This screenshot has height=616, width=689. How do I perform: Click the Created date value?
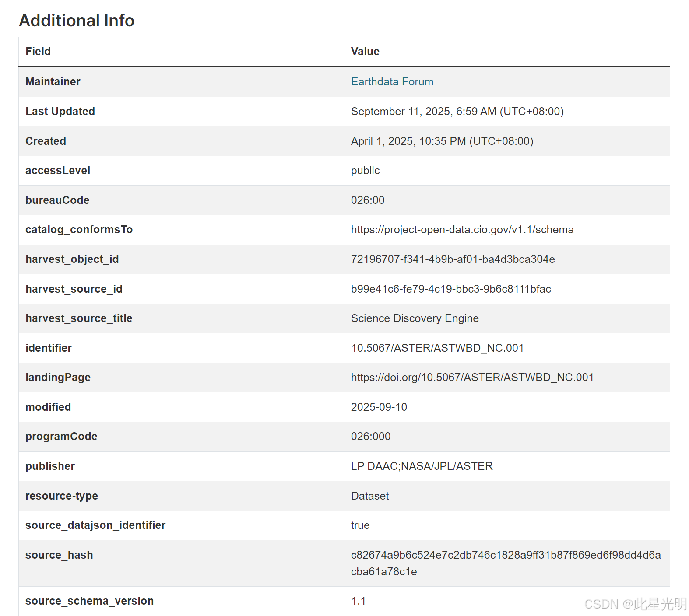pyautogui.click(x=442, y=141)
